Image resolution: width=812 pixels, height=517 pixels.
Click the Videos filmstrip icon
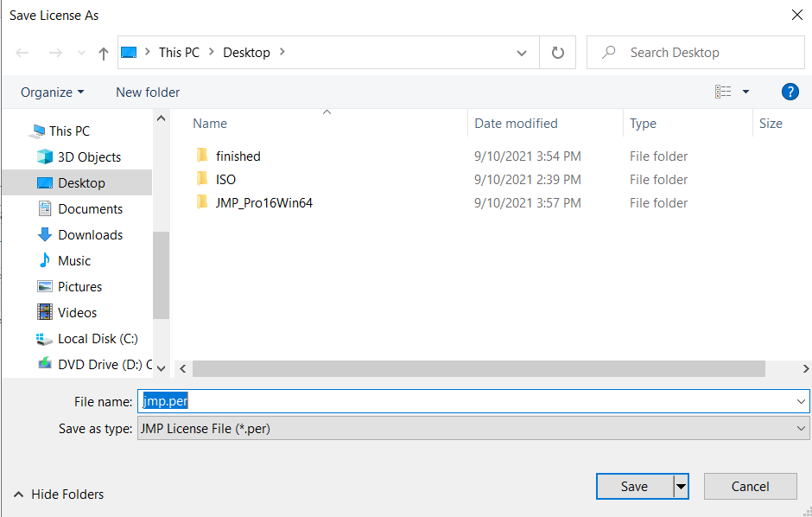coord(45,312)
